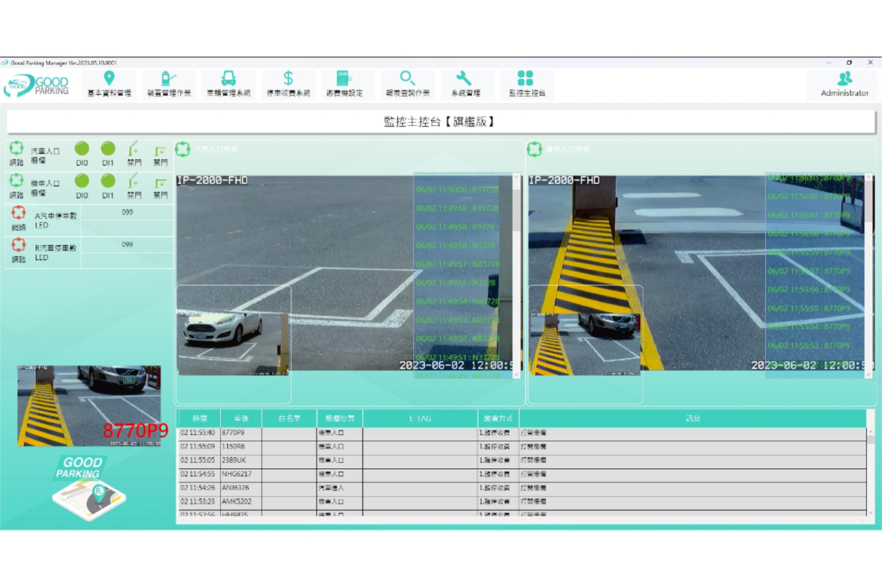The height and width of the screenshot is (588, 882).
Task: Sort by 白名單 column header
Action: pos(289,418)
